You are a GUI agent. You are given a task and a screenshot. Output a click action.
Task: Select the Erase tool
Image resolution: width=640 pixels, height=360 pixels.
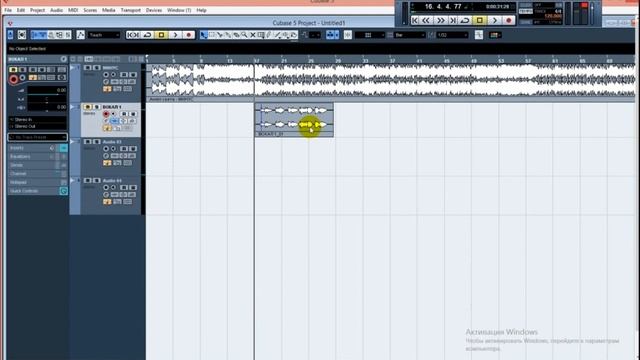236,35
